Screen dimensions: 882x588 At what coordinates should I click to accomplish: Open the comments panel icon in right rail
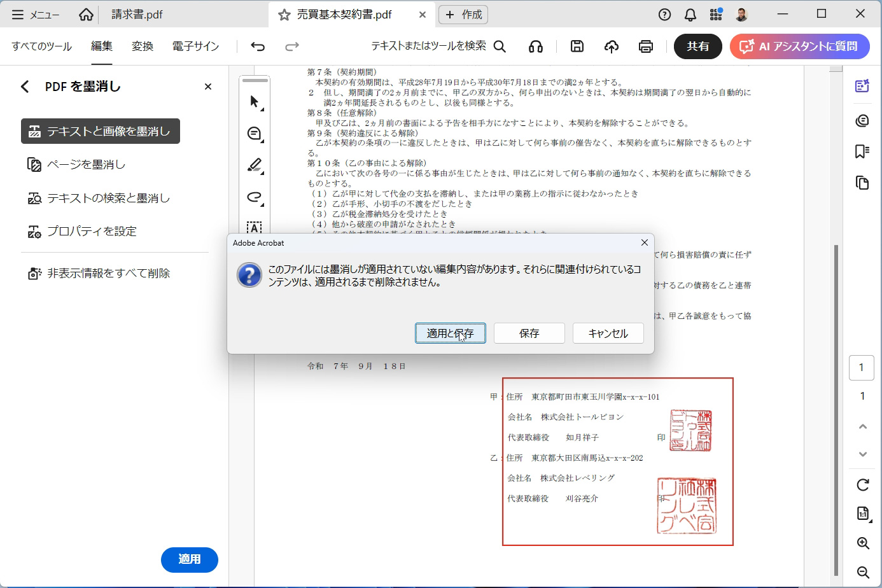click(862, 120)
